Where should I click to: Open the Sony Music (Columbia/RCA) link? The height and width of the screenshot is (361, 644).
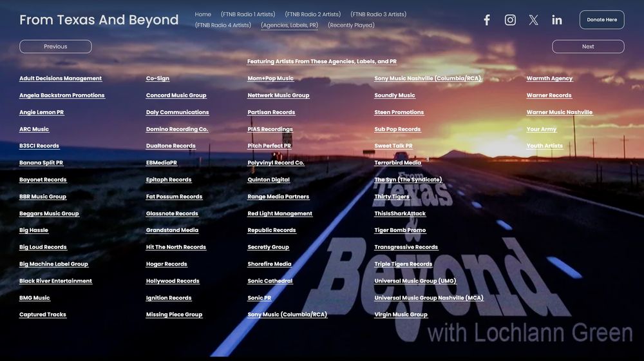coord(287,314)
